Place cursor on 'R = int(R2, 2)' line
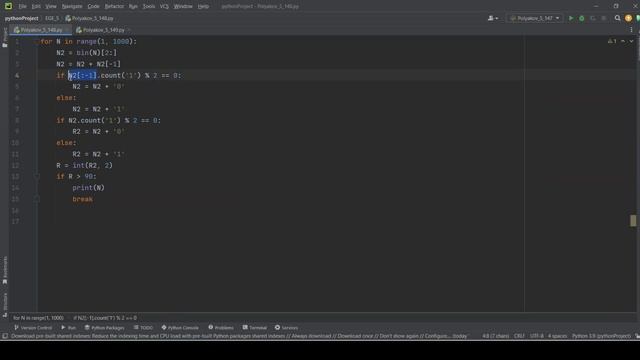The image size is (640, 360). pos(84,165)
